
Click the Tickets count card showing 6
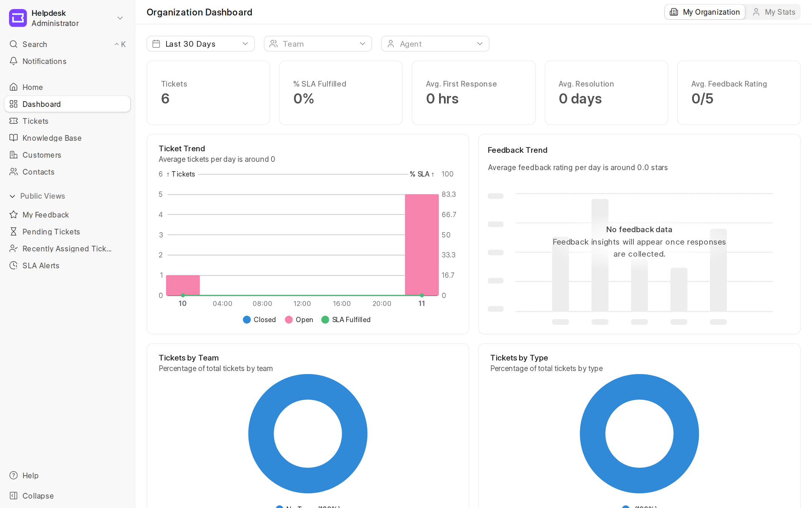[208, 93]
